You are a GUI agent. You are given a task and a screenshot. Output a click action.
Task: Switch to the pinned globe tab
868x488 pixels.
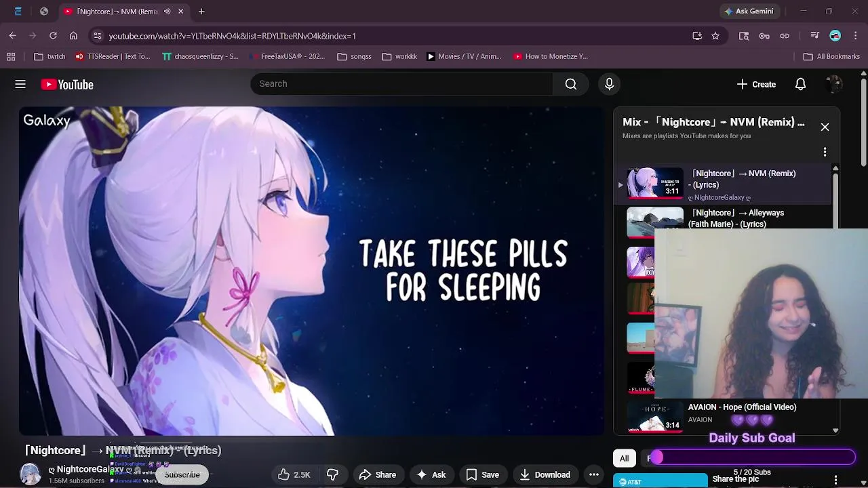click(x=44, y=12)
